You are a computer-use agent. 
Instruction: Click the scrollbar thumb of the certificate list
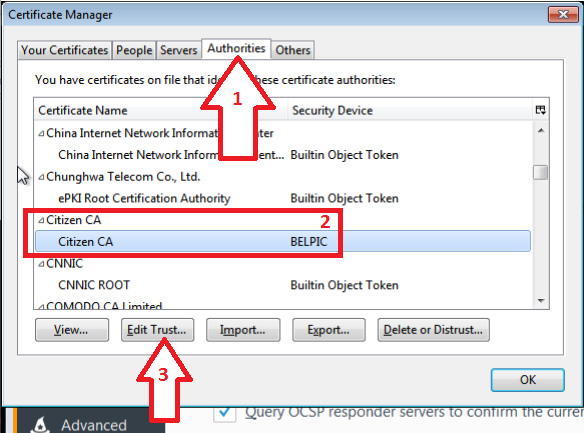point(540,173)
